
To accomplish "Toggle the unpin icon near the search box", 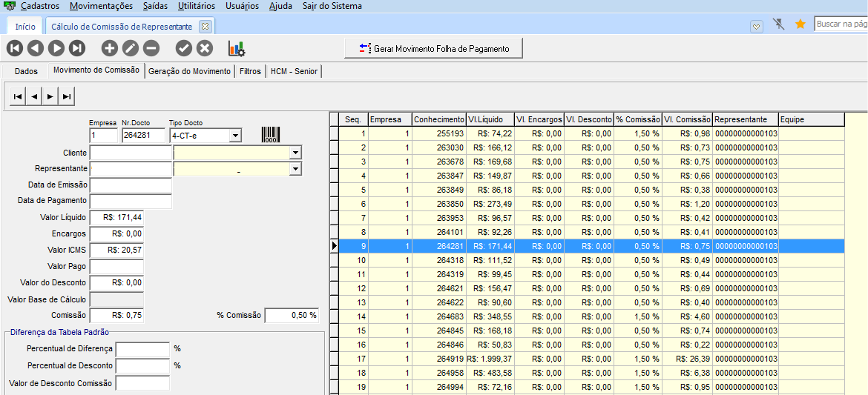I will coord(778,24).
